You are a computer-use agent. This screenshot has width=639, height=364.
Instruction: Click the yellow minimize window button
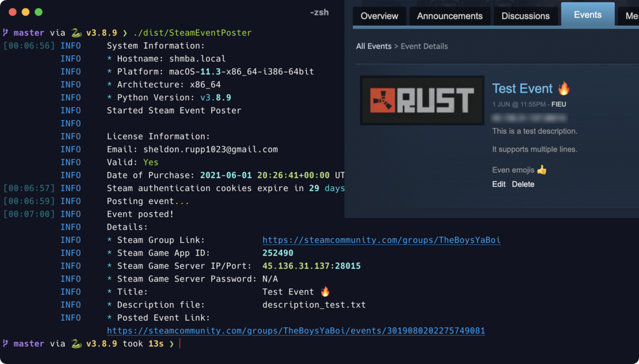[25, 12]
